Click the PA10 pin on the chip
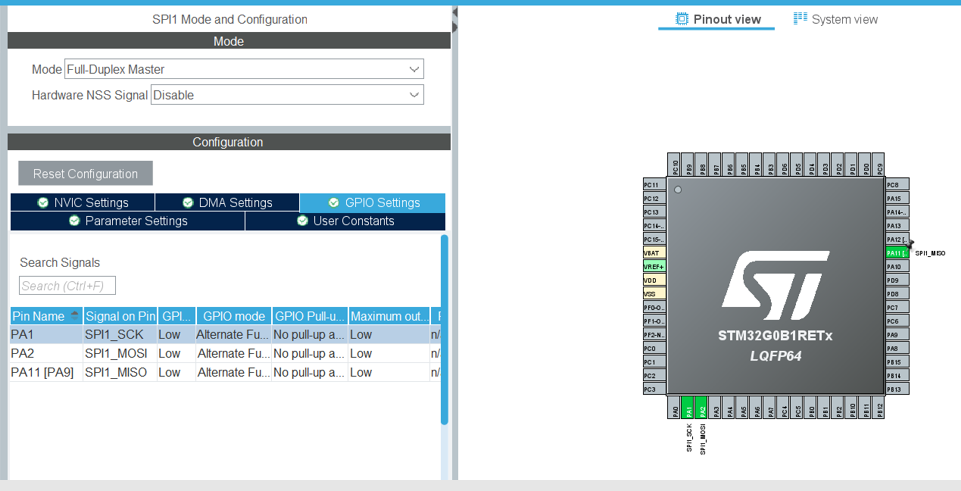 897,267
